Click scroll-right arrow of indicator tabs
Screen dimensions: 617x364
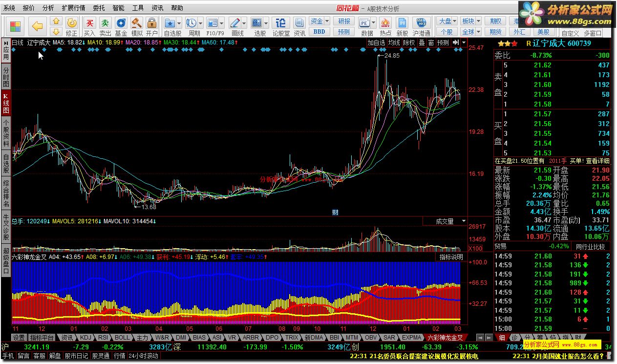[x=488, y=338]
